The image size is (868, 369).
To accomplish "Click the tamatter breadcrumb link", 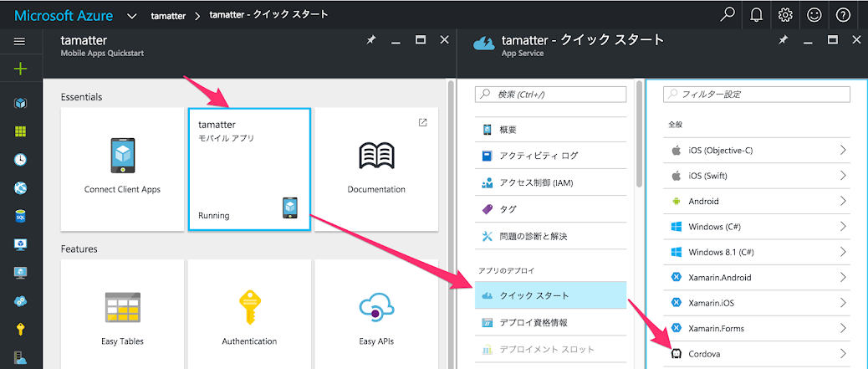I will point(168,16).
